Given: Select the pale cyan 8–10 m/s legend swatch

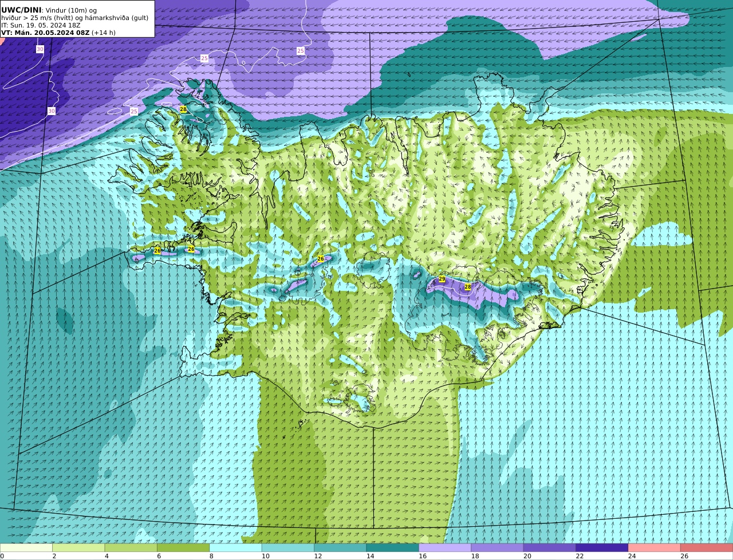Looking at the screenshot, I should coord(236,547).
